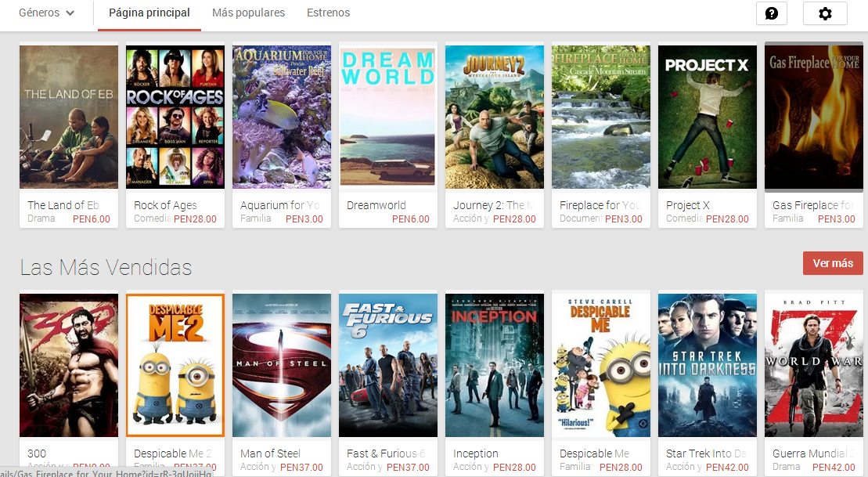Click the title 'Inception'
This screenshot has height=477, width=868.
tap(476, 454)
